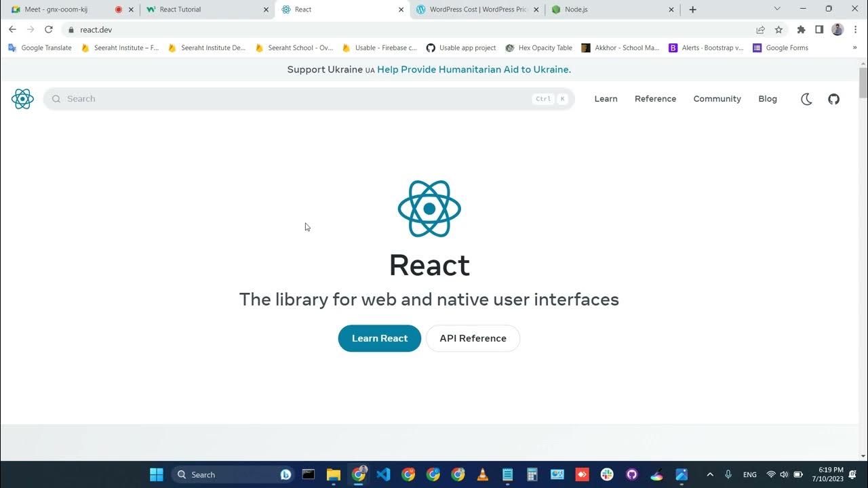868x488 pixels.
Task: Open a new browser tab with the plus button
Action: click(692, 9)
